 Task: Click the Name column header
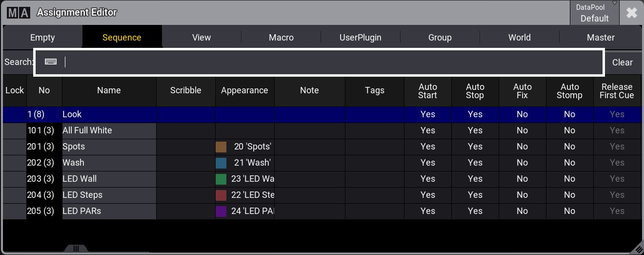[109, 90]
